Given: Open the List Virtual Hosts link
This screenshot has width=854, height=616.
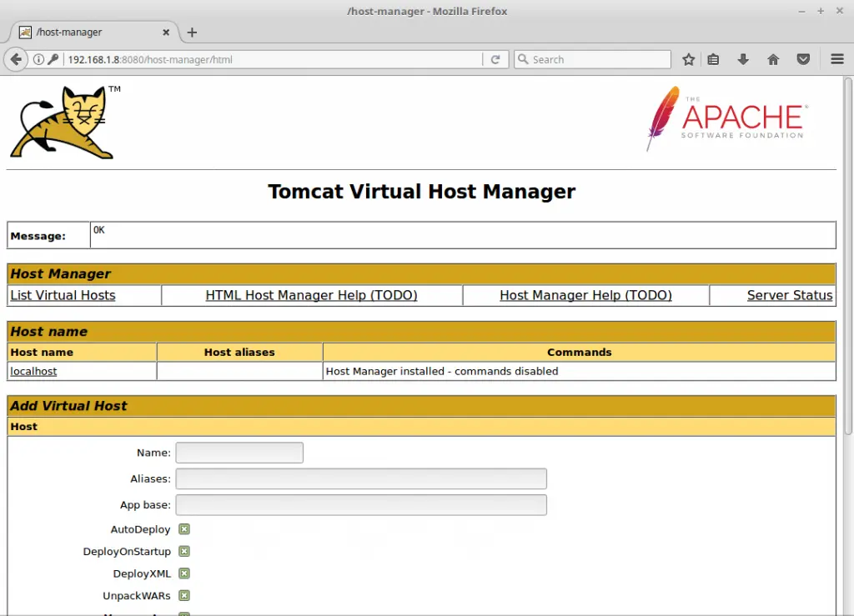Looking at the screenshot, I should pyautogui.click(x=63, y=295).
